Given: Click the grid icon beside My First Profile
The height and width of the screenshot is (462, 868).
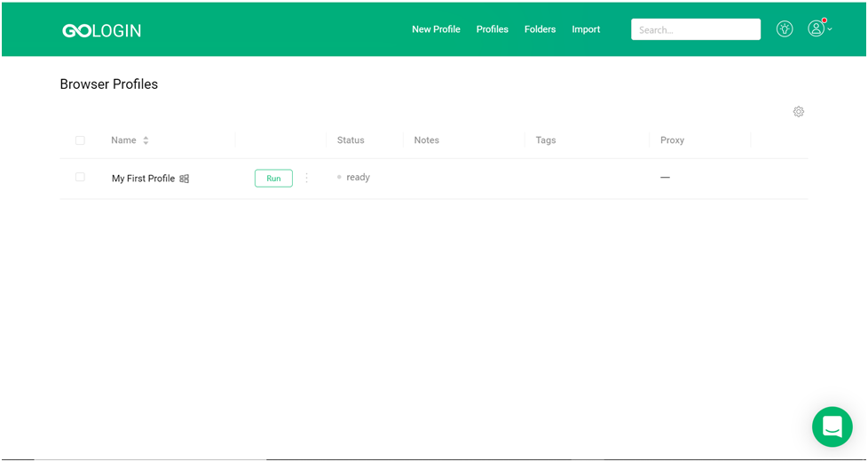Looking at the screenshot, I should click(x=185, y=179).
